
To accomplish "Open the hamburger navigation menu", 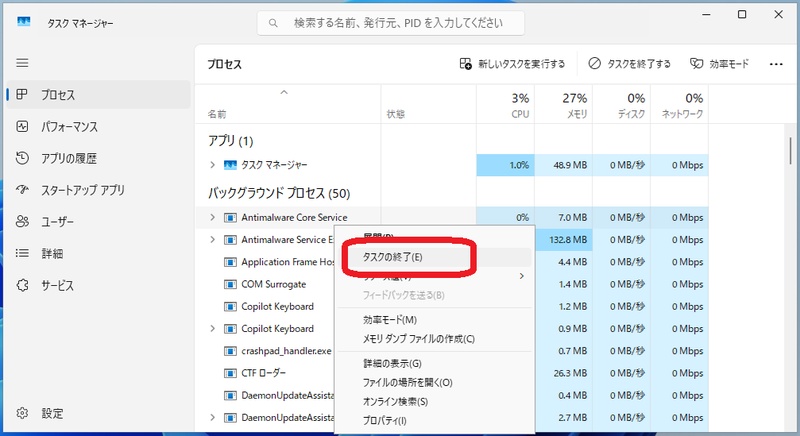I will click(x=22, y=63).
